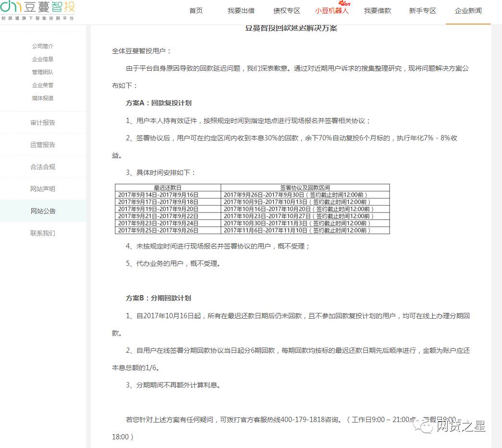Open 审计报告 in the sidebar
This screenshot has width=502, height=448.
click(x=43, y=123)
